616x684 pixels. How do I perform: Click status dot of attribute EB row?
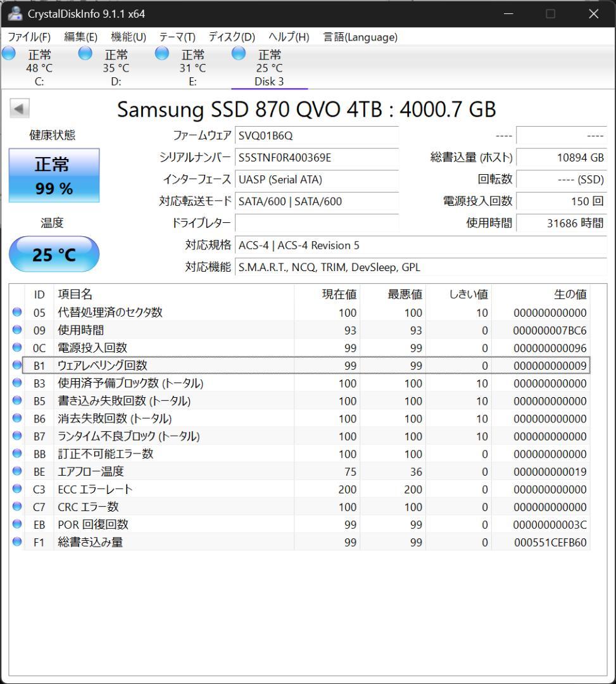click(x=17, y=524)
